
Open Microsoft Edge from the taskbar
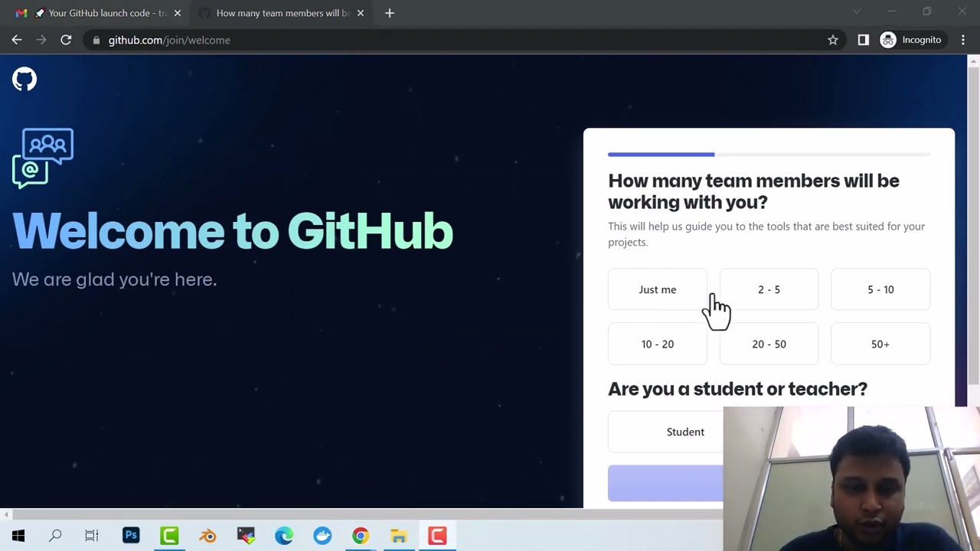(284, 536)
